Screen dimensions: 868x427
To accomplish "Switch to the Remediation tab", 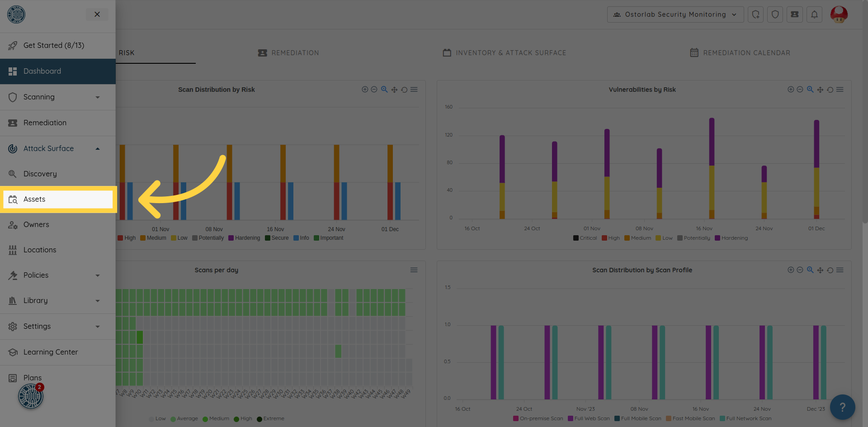I will tap(288, 53).
